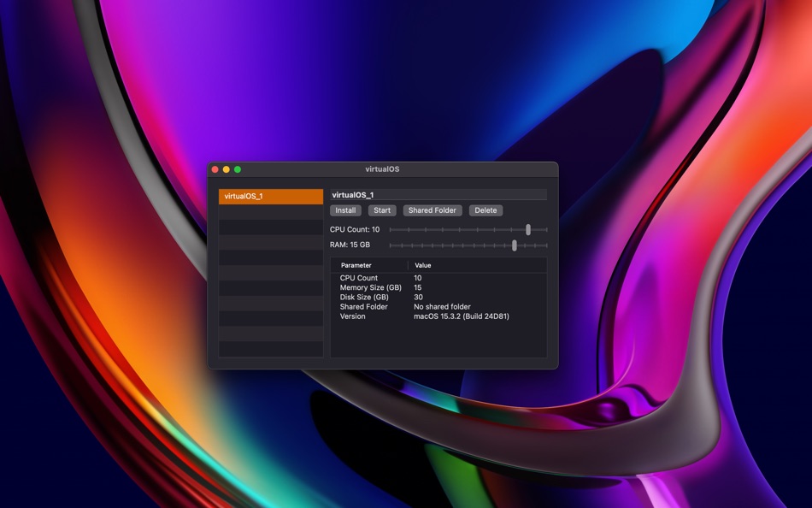Viewport: 812px width, 508px height.
Task: Click the Parameter column header
Action: pyautogui.click(x=356, y=265)
